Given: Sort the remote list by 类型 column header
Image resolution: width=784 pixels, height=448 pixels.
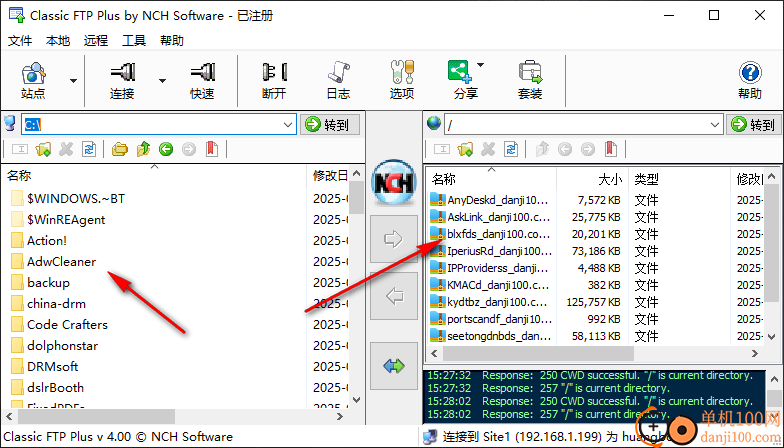Looking at the screenshot, I should tap(680, 179).
